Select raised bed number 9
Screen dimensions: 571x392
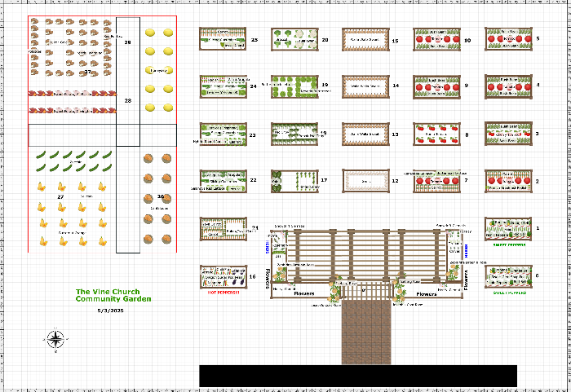436,86
